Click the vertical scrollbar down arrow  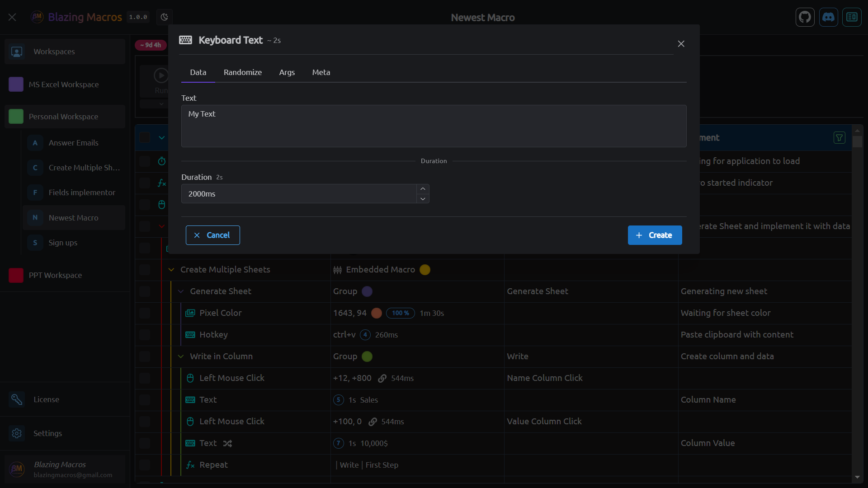coord(857,477)
